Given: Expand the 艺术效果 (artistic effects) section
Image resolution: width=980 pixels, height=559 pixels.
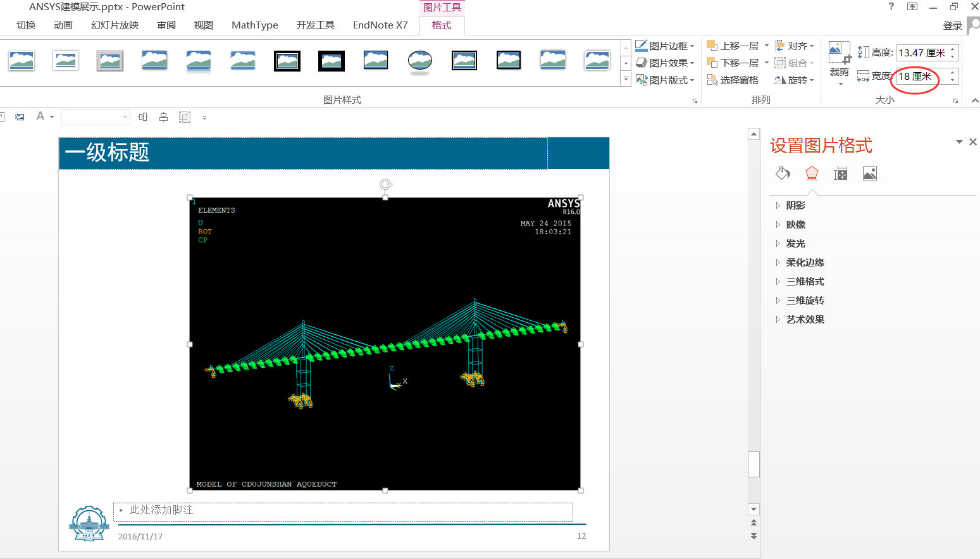Looking at the screenshot, I should [800, 319].
